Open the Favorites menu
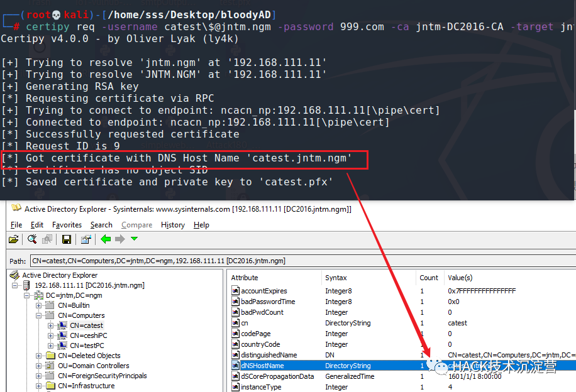576x392 pixels. (x=67, y=225)
